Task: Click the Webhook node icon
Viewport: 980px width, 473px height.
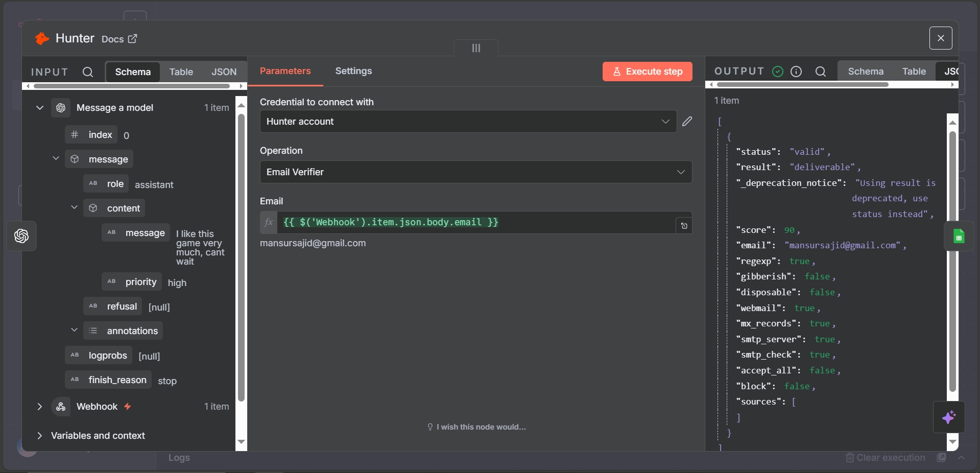Action: pos(61,407)
